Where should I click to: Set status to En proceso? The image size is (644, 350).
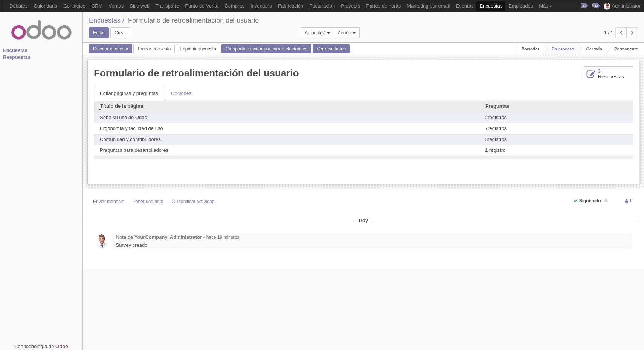[x=563, y=49]
